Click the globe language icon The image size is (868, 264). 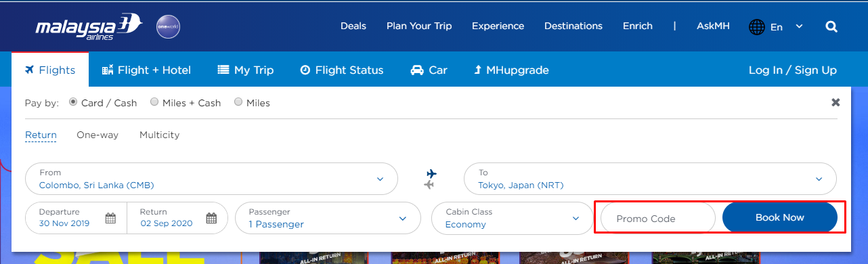756,27
